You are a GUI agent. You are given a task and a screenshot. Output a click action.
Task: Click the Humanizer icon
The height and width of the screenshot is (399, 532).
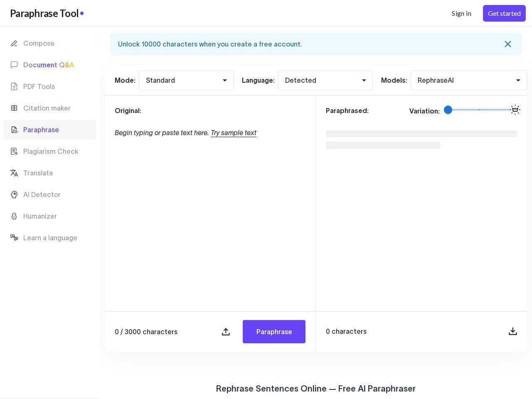coord(14,216)
